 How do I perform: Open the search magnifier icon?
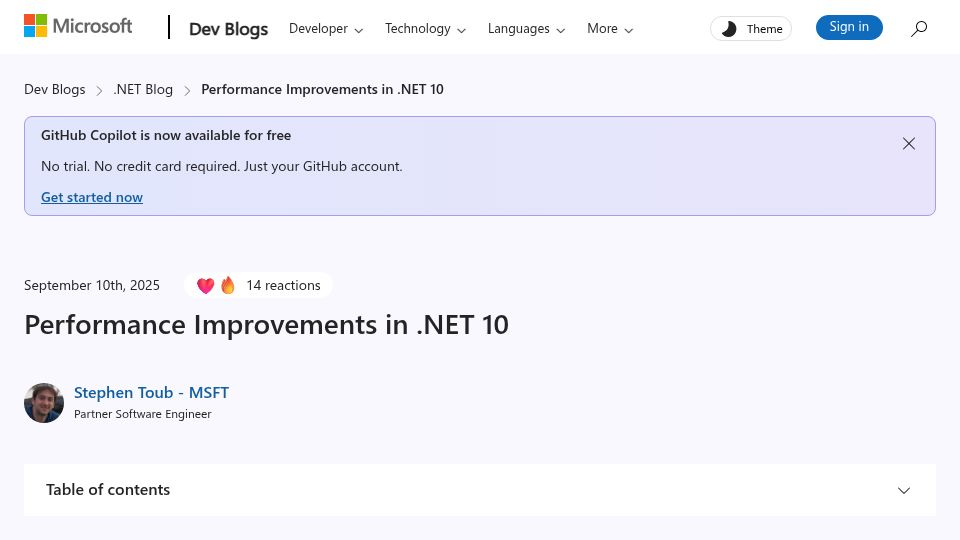[x=918, y=29]
